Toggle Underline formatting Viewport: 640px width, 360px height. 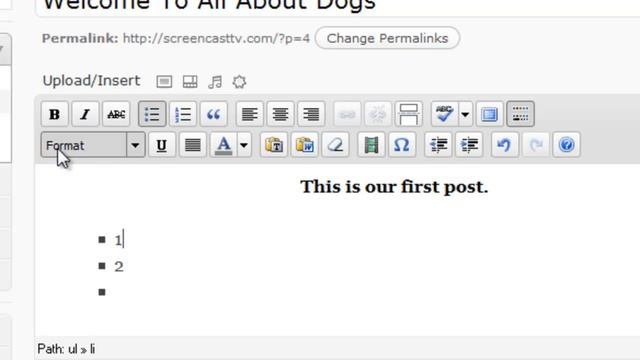pyautogui.click(x=162, y=145)
